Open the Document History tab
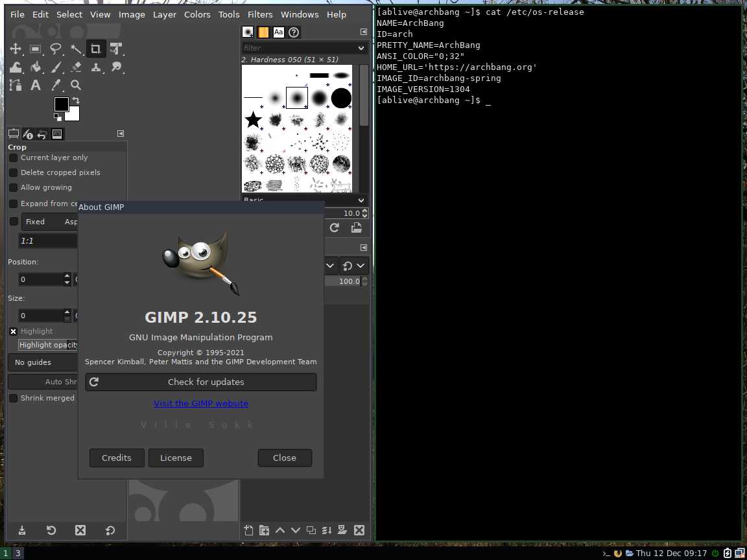747x560 pixels. (x=294, y=32)
